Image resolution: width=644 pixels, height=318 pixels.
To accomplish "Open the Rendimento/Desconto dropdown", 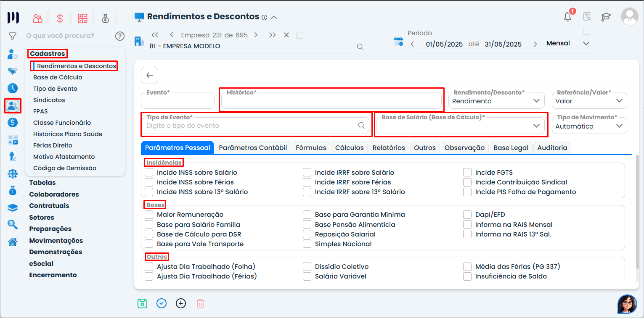I will tap(496, 101).
